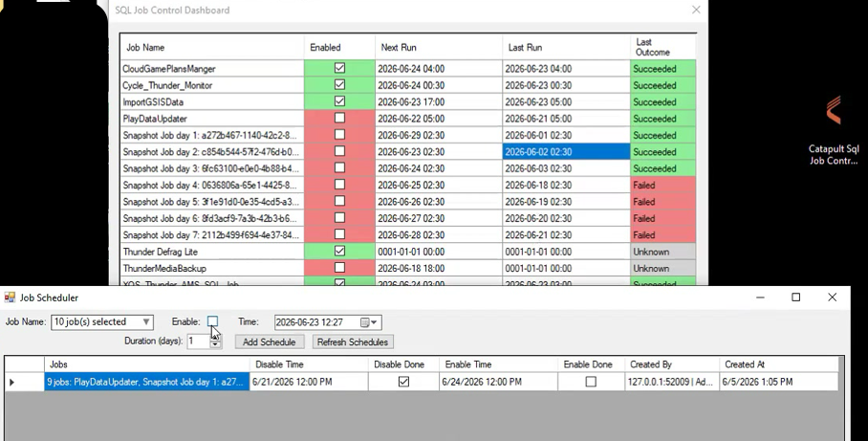Minimize the Job Scheduler window
868x441 pixels.
coord(760,298)
